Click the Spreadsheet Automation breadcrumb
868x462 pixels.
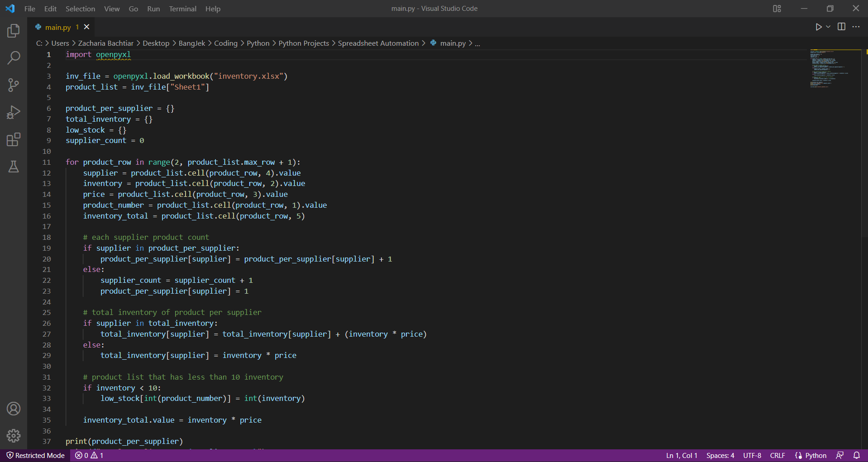coord(378,43)
